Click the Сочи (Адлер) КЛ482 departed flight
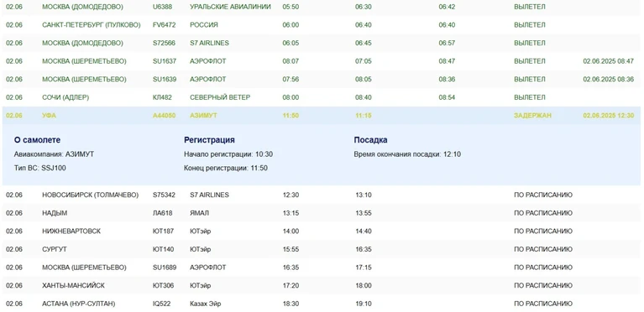 (x=322, y=97)
